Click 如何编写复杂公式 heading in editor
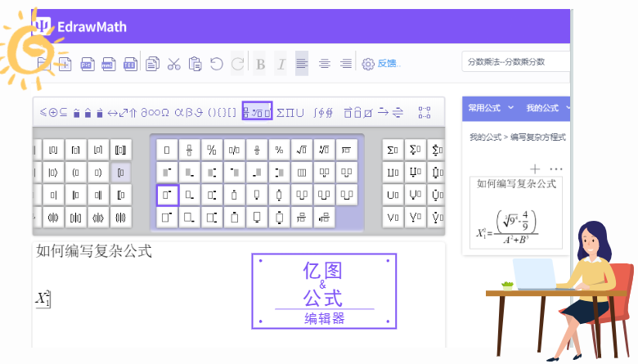638x364 pixels. click(x=94, y=251)
